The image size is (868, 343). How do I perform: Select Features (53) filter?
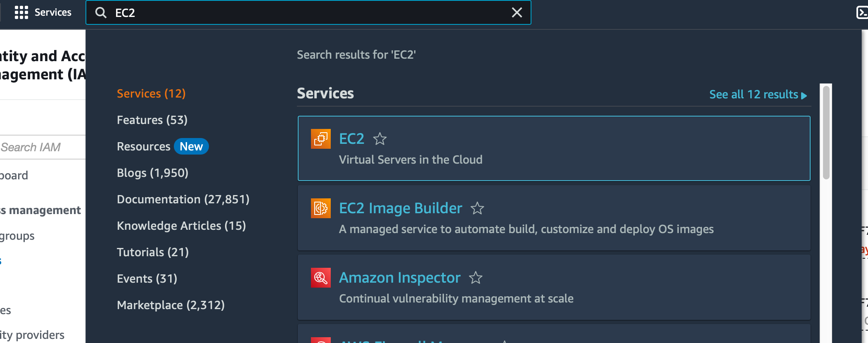point(152,120)
